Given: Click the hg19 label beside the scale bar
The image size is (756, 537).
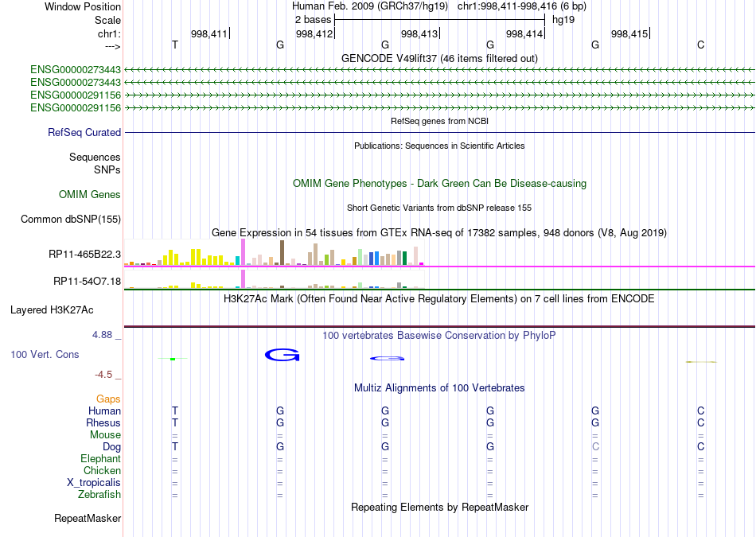Looking at the screenshot, I should pos(563,20).
